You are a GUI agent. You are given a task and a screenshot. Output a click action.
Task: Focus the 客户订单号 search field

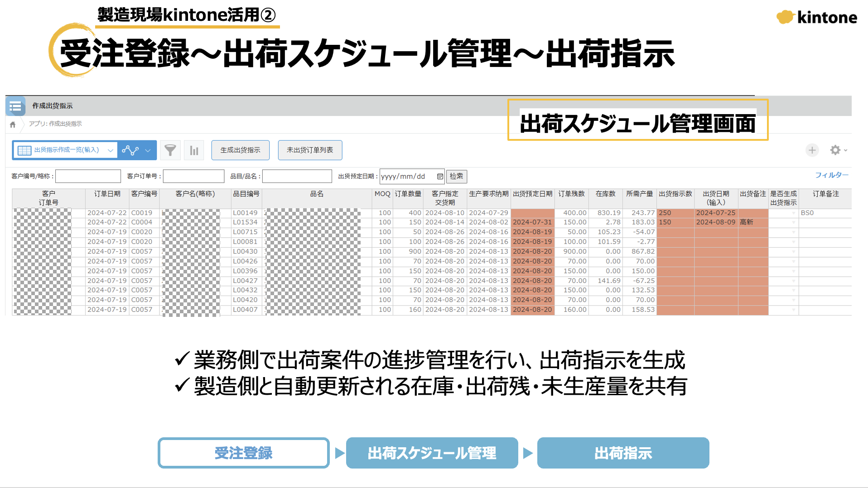tap(193, 177)
